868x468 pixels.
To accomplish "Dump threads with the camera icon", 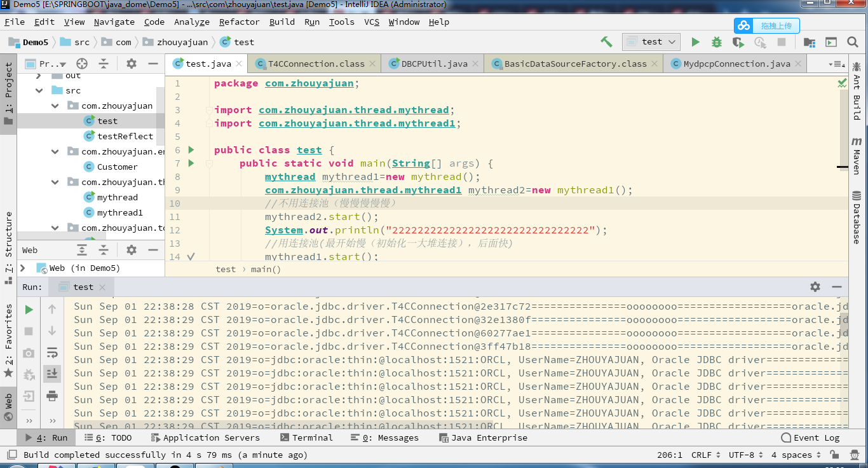I will click(x=29, y=353).
